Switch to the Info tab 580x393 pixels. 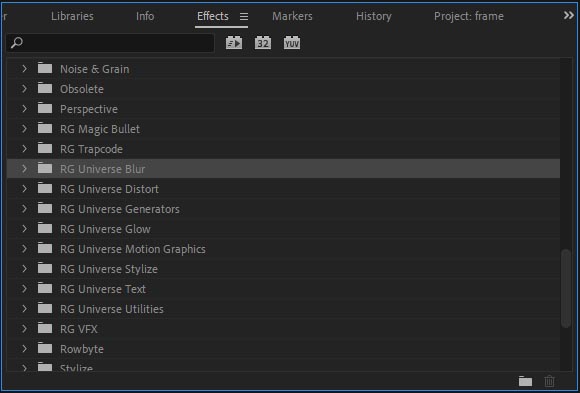[x=145, y=16]
